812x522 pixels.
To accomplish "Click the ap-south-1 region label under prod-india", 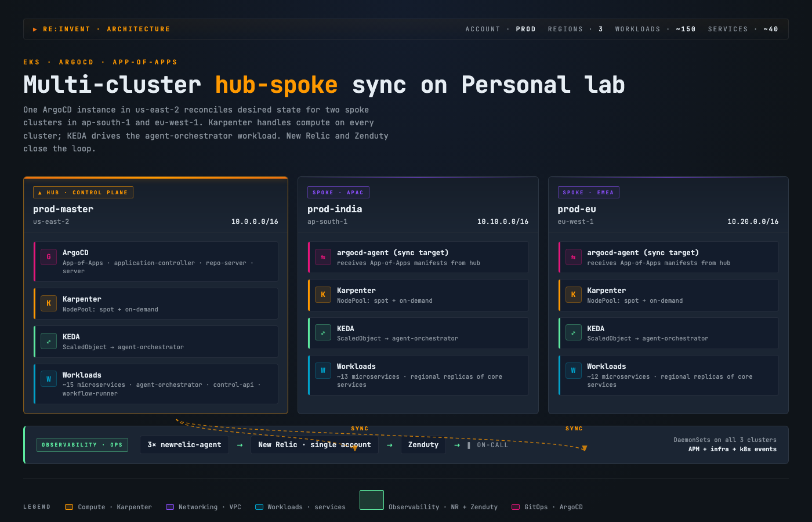I will tap(328, 222).
